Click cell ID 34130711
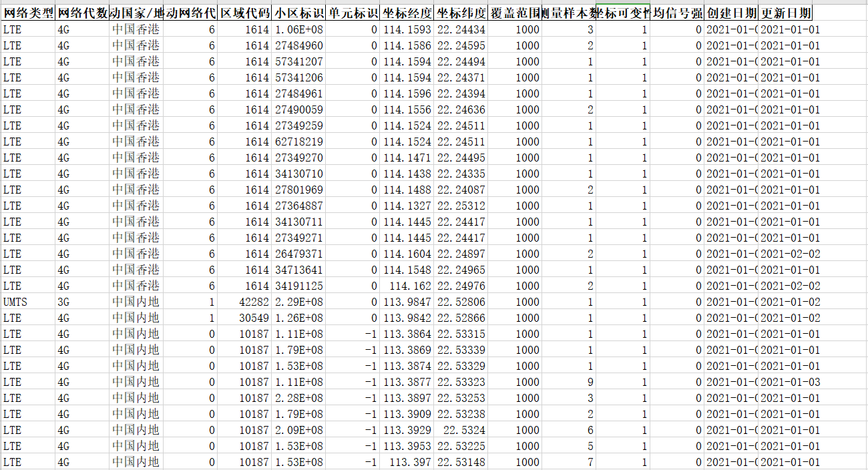868x470 pixels. coord(298,222)
